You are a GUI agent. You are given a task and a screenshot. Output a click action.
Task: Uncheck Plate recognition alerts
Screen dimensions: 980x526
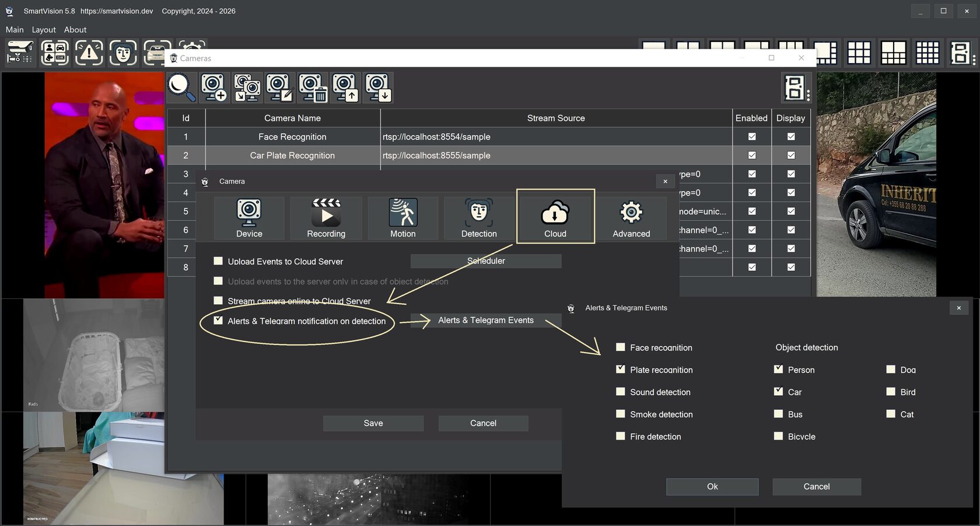[x=621, y=370]
